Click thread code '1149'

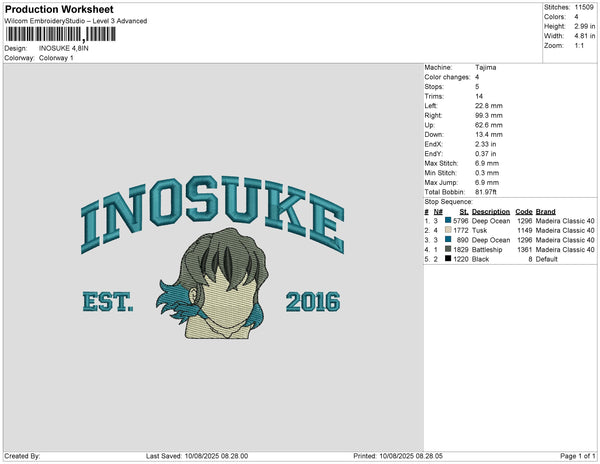524,230
